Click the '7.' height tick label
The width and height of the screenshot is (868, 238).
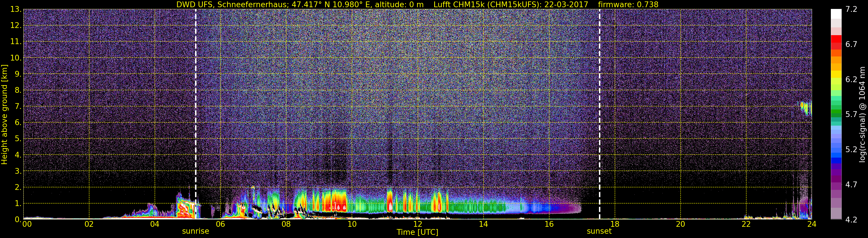pyautogui.click(x=18, y=106)
